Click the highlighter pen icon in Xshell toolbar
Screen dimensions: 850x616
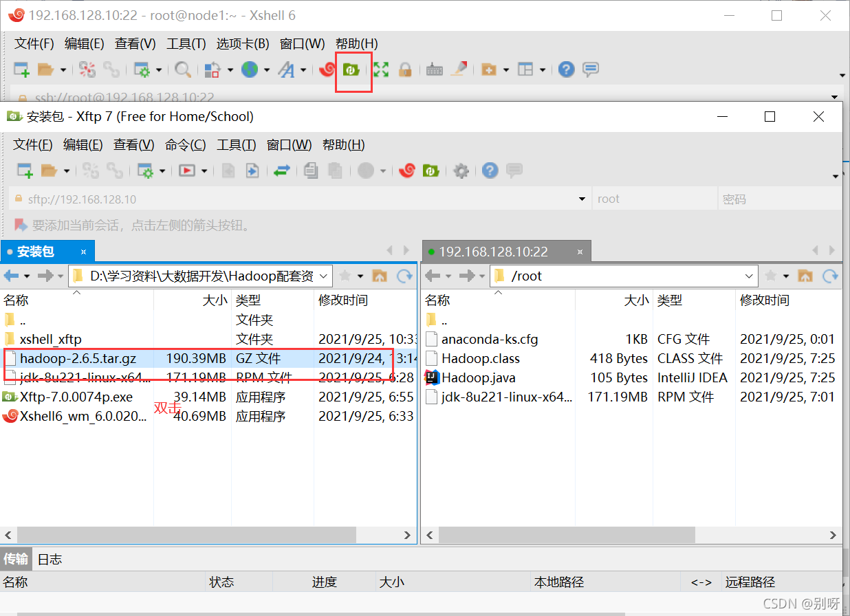459,69
